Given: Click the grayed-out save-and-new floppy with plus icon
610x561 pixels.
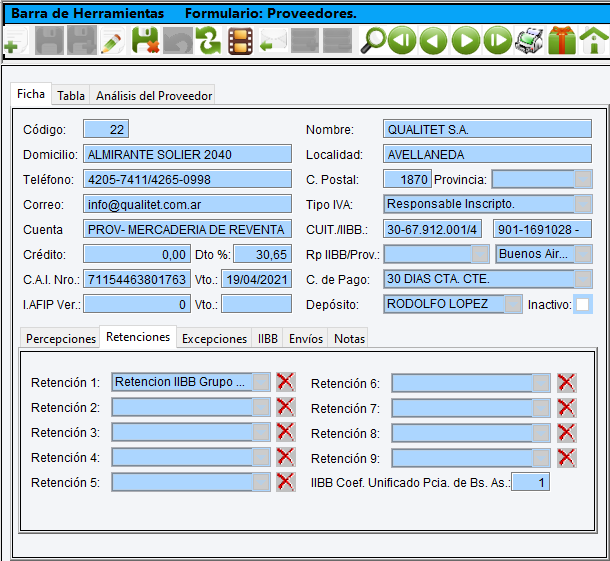Looking at the screenshot, I should point(82,40).
